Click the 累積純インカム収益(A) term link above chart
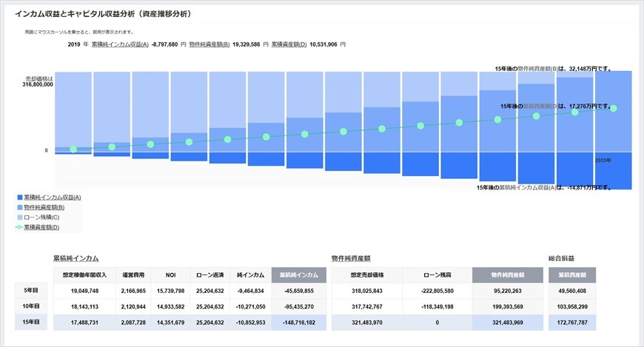Screen dimensions: 644x347 pos(120,44)
